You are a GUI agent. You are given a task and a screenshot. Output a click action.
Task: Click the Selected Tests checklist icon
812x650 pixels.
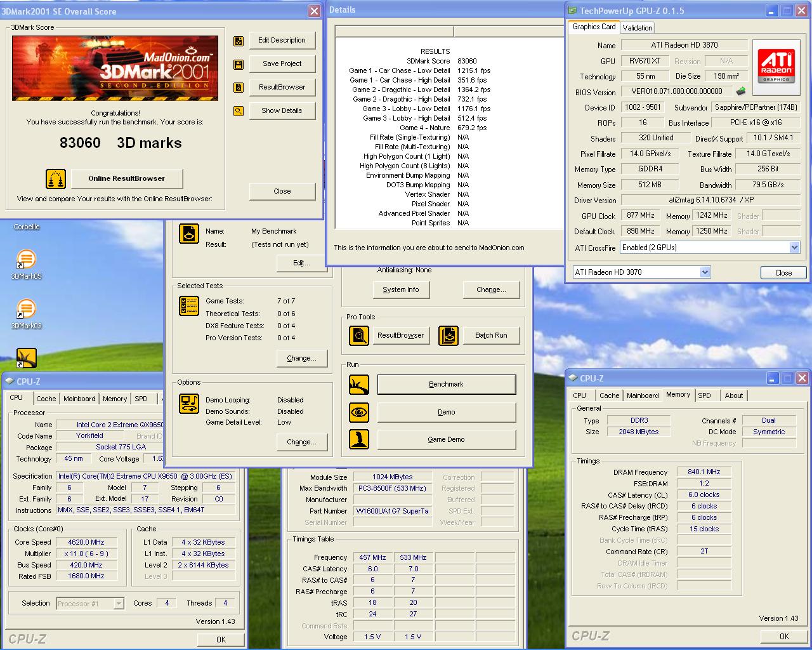(x=189, y=306)
